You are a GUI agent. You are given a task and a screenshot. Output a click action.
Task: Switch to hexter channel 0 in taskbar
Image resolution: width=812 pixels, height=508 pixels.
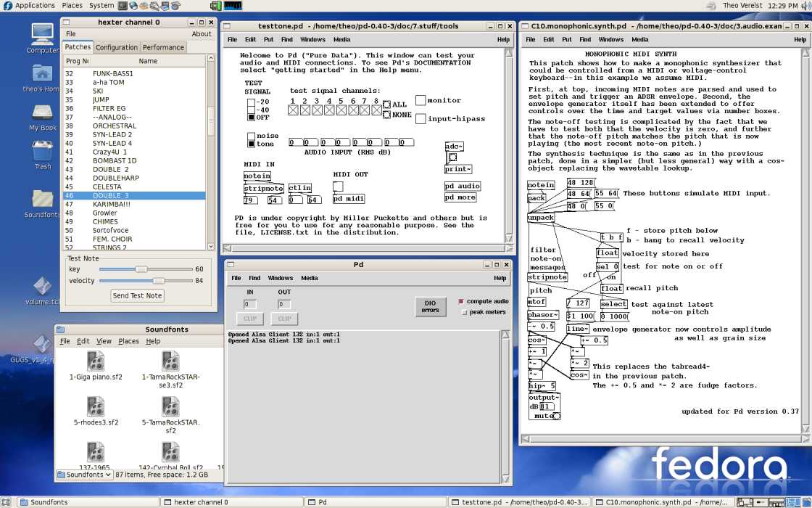pos(231,501)
